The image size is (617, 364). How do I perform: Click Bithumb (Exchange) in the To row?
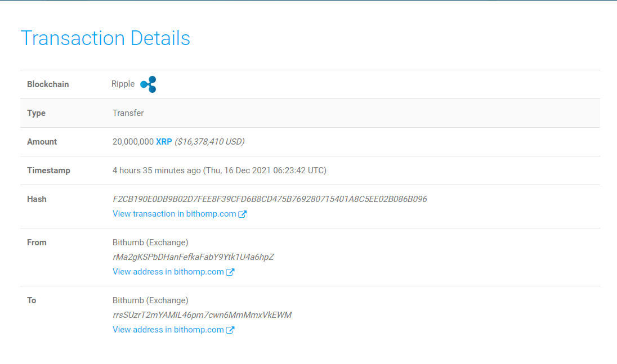click(x=150, y=300)
